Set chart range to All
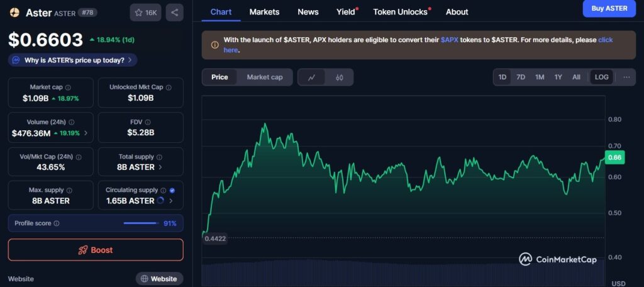Viewport: 644px width, 287px height. (576, 77)
